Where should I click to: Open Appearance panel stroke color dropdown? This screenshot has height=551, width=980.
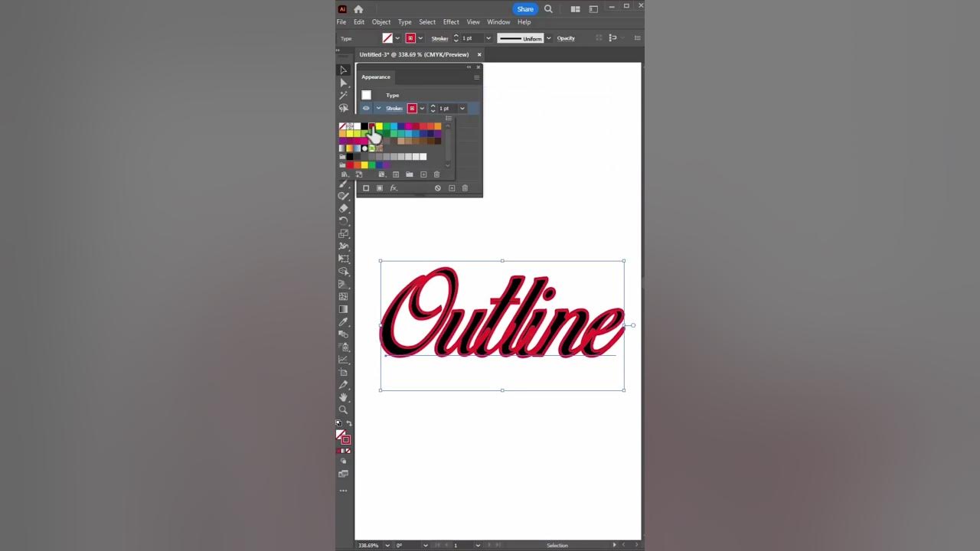click(x=422, y=109)
